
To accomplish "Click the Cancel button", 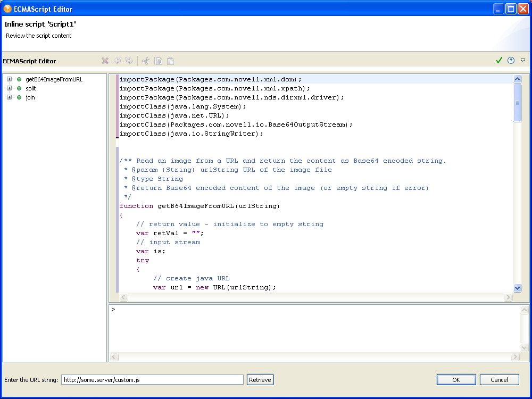I will tap(500, 380).
